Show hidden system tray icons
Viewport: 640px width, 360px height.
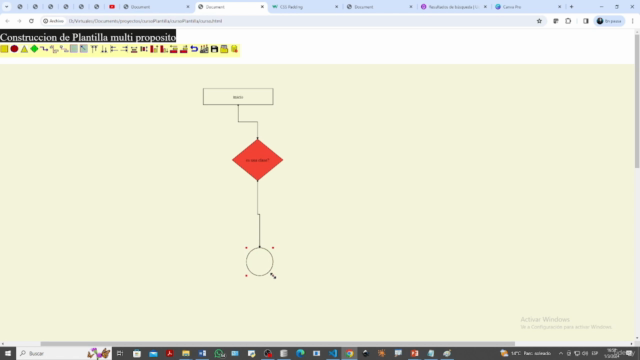pyautogui.click(x=561, y=353)
